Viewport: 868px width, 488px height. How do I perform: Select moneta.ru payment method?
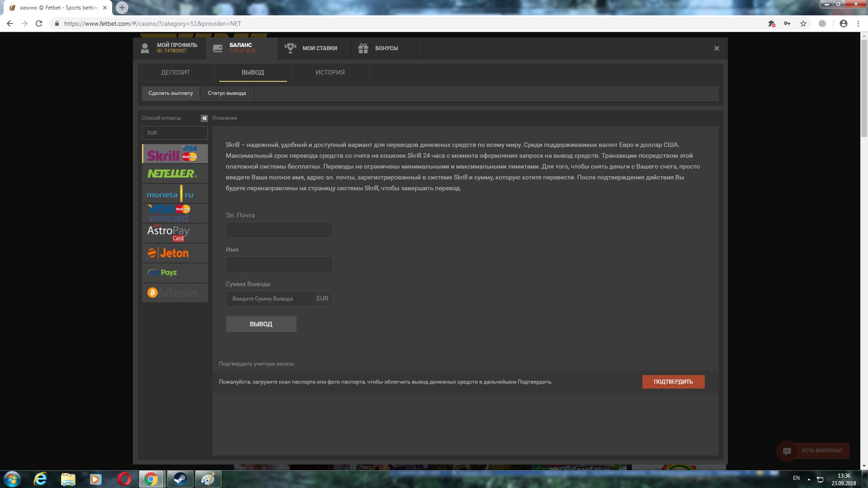[175, 194]
